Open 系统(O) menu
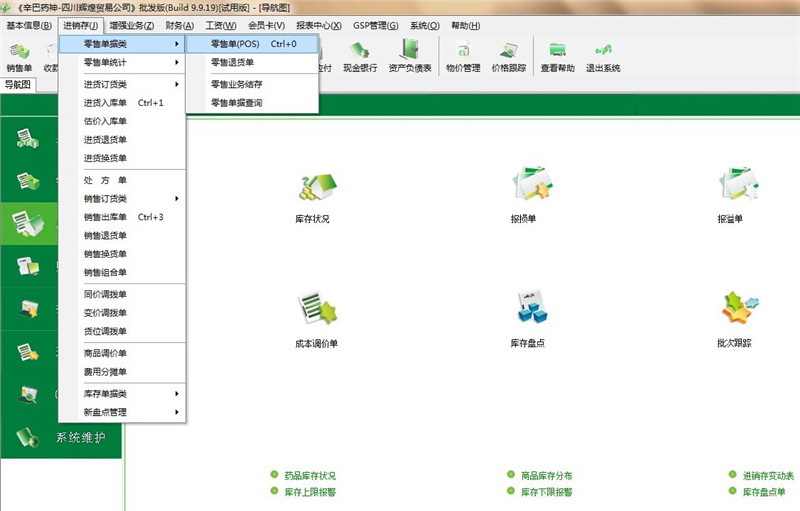800x511 pixels. tap(424, 25)
